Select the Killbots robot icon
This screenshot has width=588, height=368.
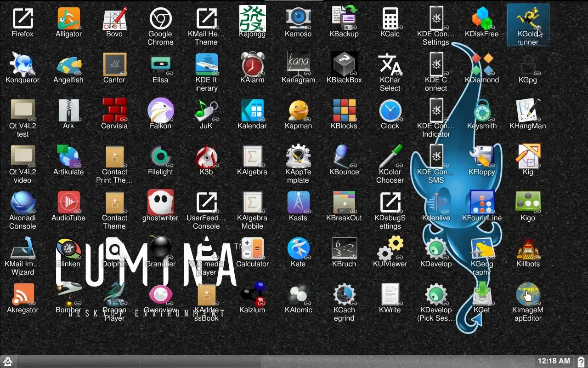(528, 248)
